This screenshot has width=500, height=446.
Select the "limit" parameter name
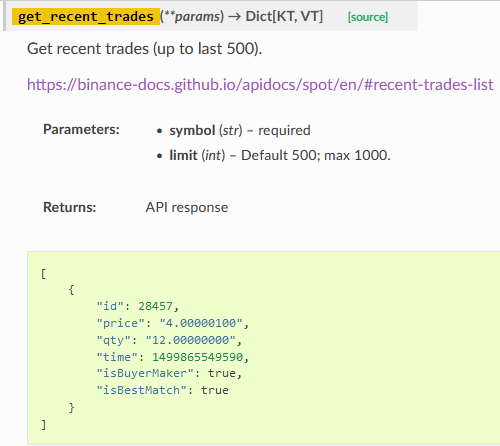click(x=183, y=155)
